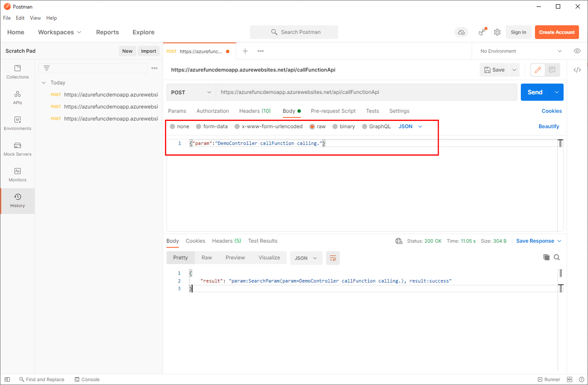This screenshot has width=588, height=385.
Task: Open the code snippet panel icon
Action: (577, 70)
